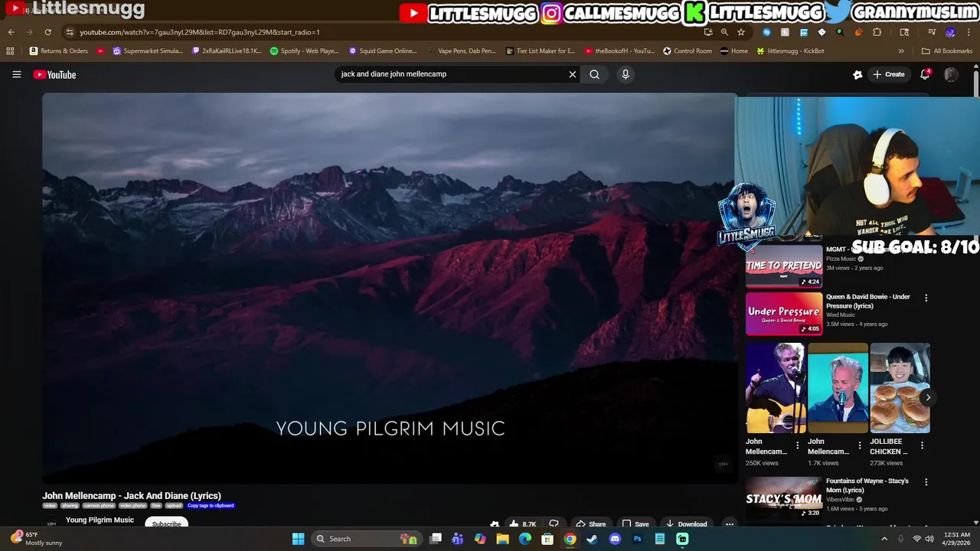The width and height of the screenshot is (980, 551).
Task: Install app icon in the address bar
Action: tap(708, 32)
